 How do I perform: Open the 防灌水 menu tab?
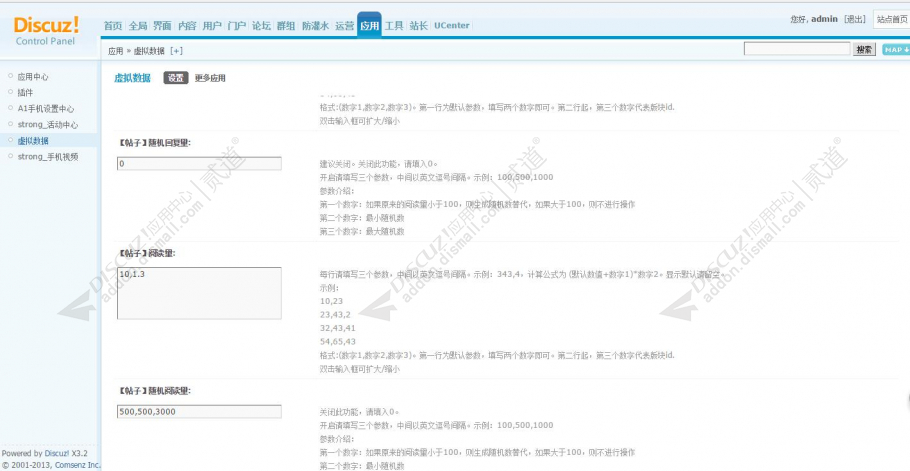315,26
